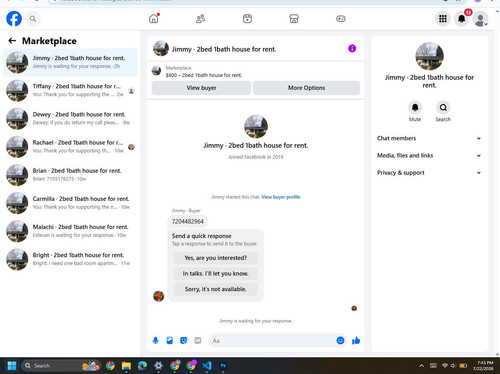This screenshot has height=374, width=500.
Task: Send quick response Yes, are you interested?
Action: click(x=216, y=258)
